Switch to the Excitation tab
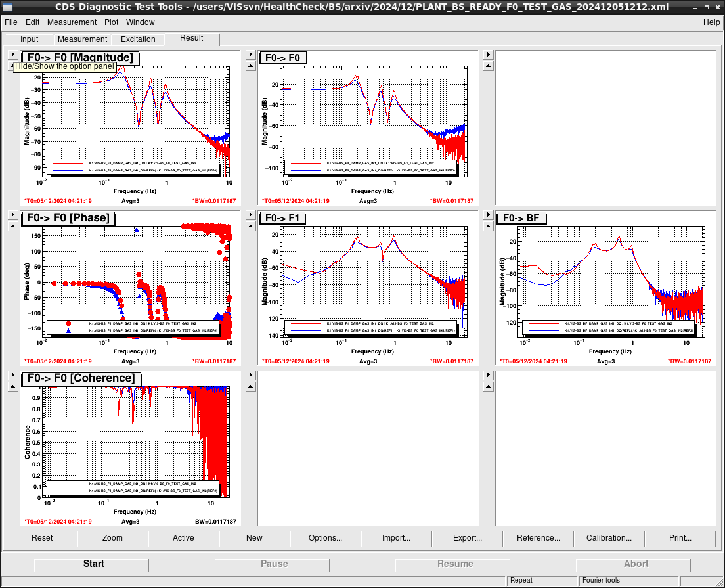 138,39
